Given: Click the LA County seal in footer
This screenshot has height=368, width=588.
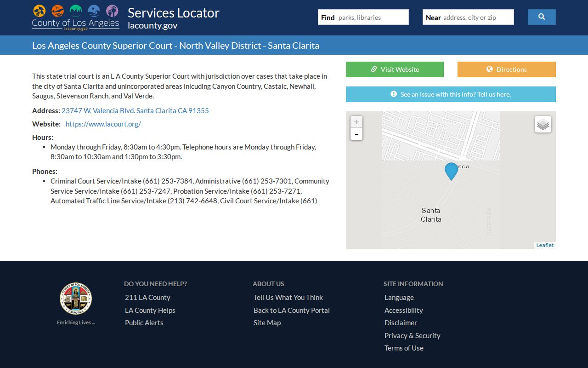Looking at the screenshot, I should click(76, 299).
